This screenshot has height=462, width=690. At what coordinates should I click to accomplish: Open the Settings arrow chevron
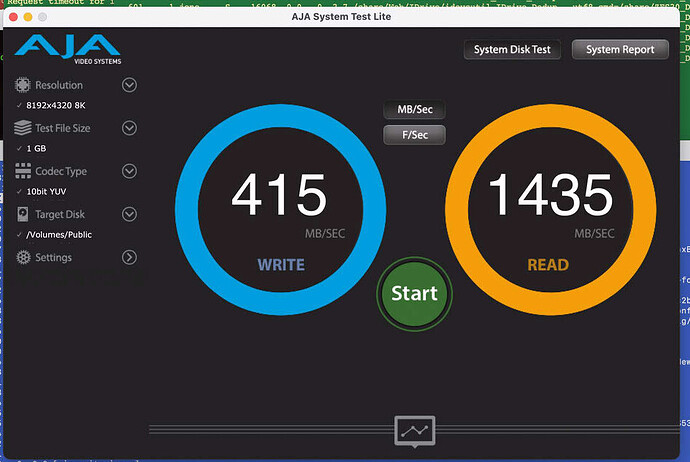pos(129,257)
